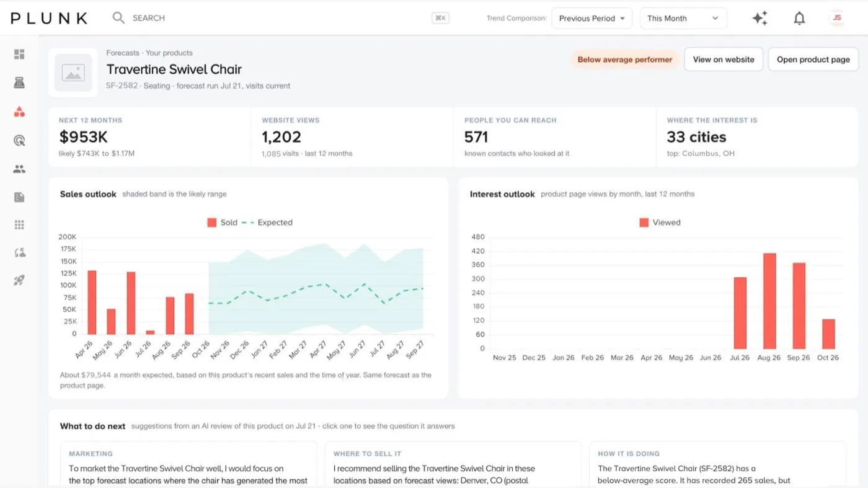
Task: Open the sync person icon in sidebar
Action: click(19, 252)
